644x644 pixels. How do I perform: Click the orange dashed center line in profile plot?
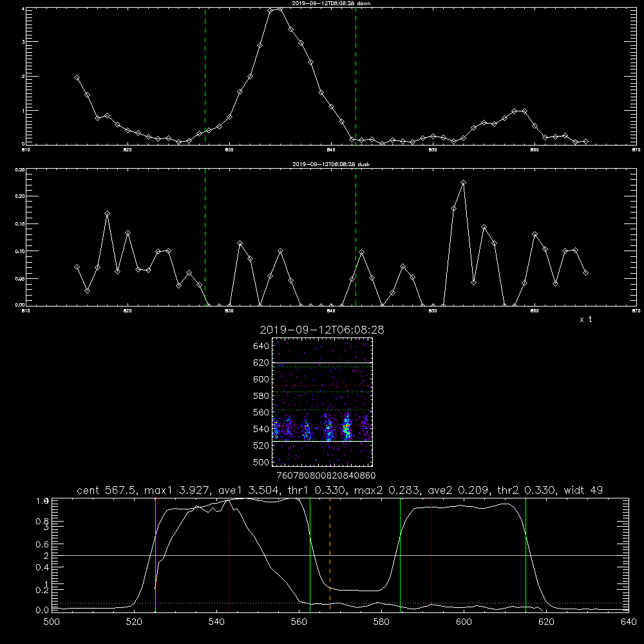click(x=330, y=555)
